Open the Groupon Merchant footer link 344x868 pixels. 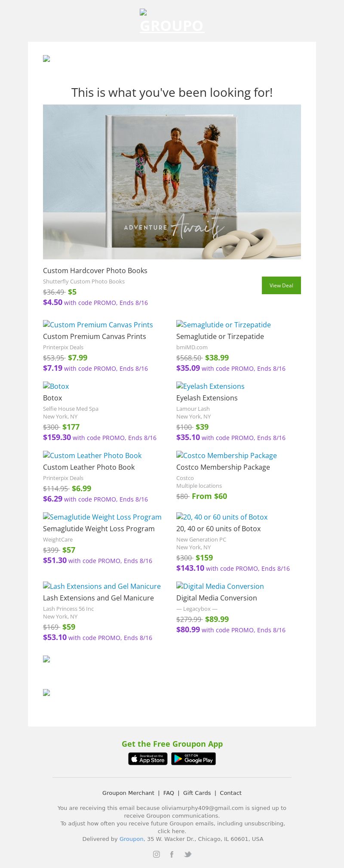pos(128,793)
